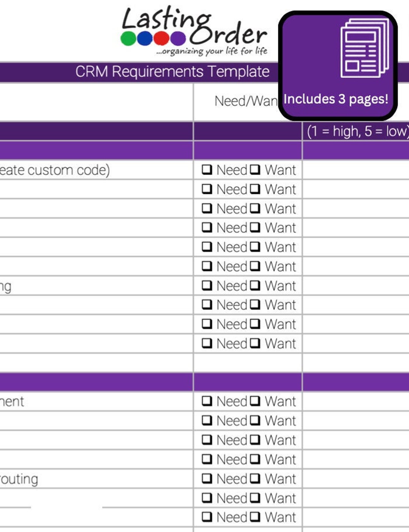The height and width of the screenshot is (532, 409).
Task: Click the red dot in the logo
Action: point(161,38)
